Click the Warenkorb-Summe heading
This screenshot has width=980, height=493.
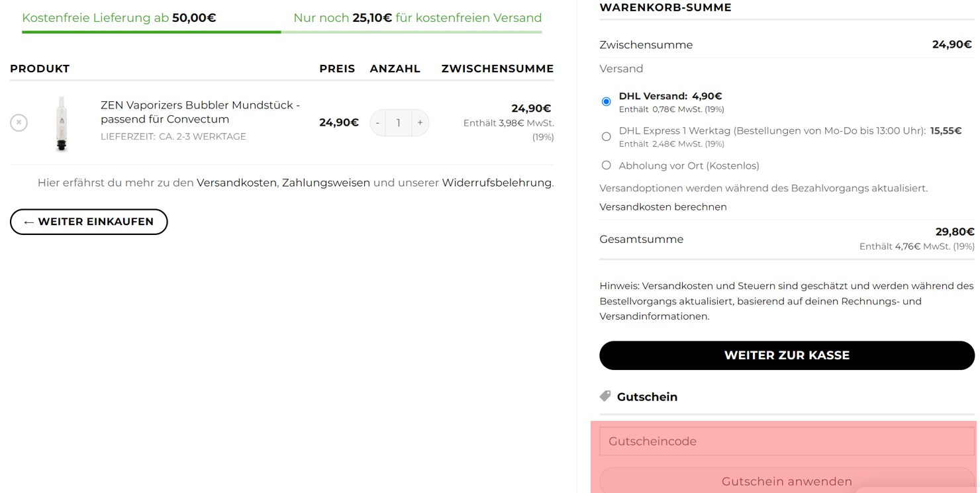(x=665, y=8)
